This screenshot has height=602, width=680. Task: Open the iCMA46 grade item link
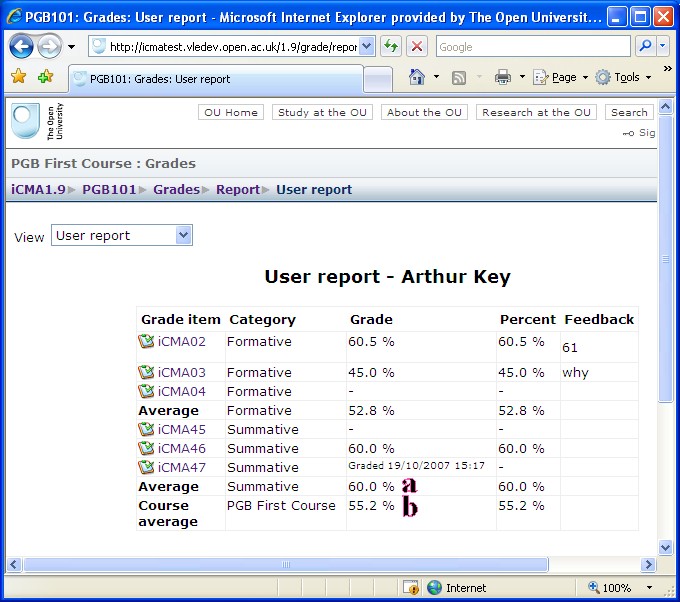click(181, 448)
